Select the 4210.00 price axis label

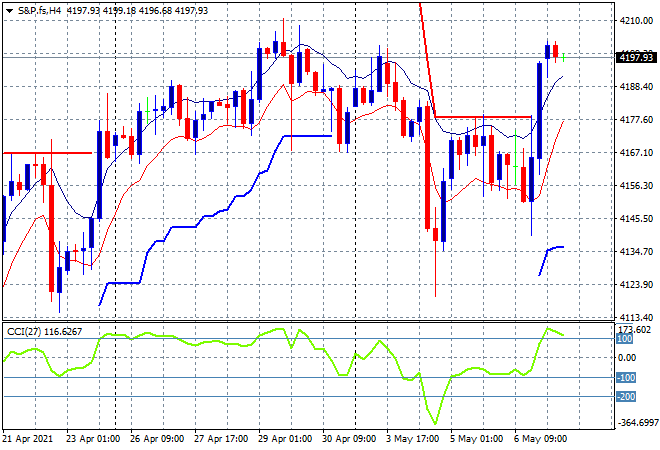636,21
